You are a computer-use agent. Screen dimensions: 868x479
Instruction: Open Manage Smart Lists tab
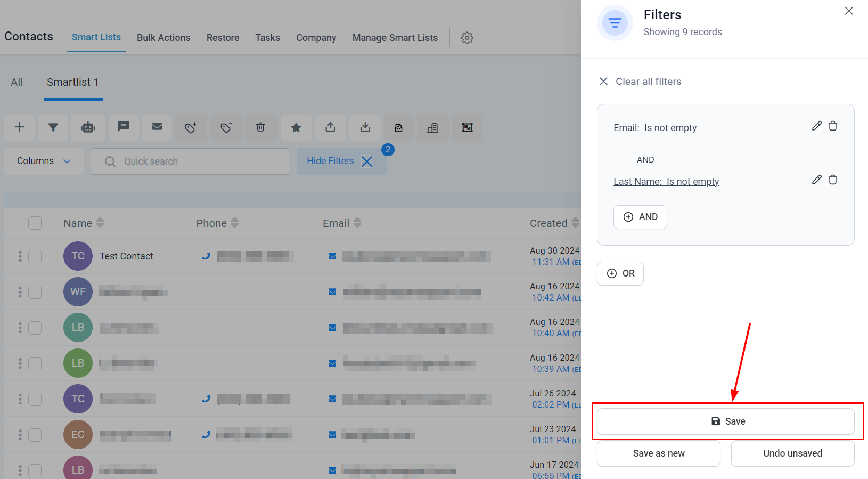(395, 38)
